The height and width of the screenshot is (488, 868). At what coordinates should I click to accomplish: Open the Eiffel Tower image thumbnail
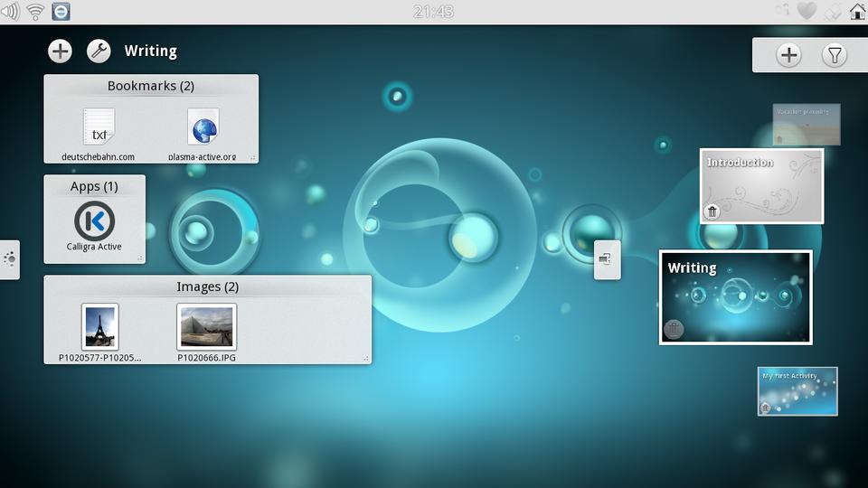99,326
